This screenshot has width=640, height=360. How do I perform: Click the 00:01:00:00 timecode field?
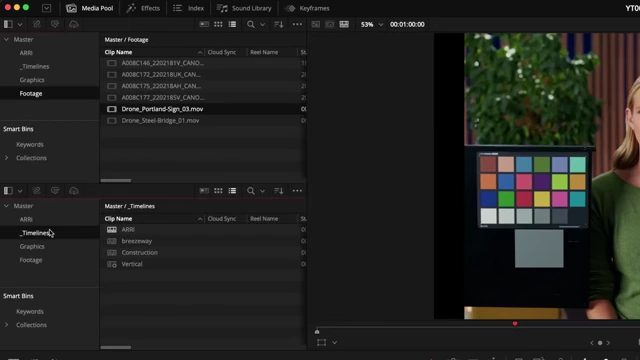point(407,24)
